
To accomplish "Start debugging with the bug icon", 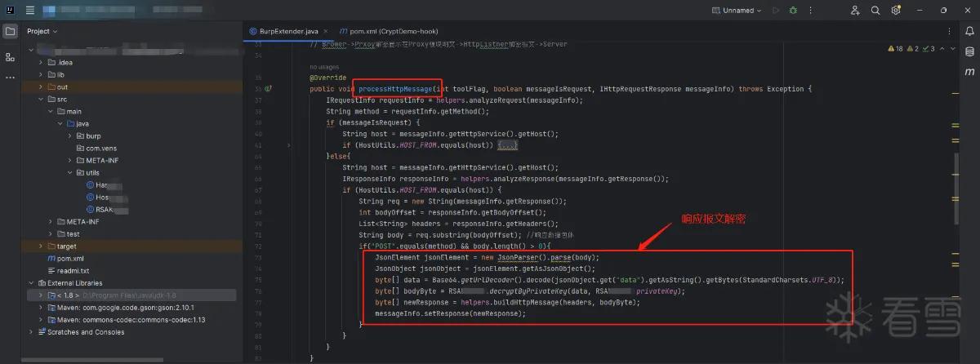I will tap(794, 11).
